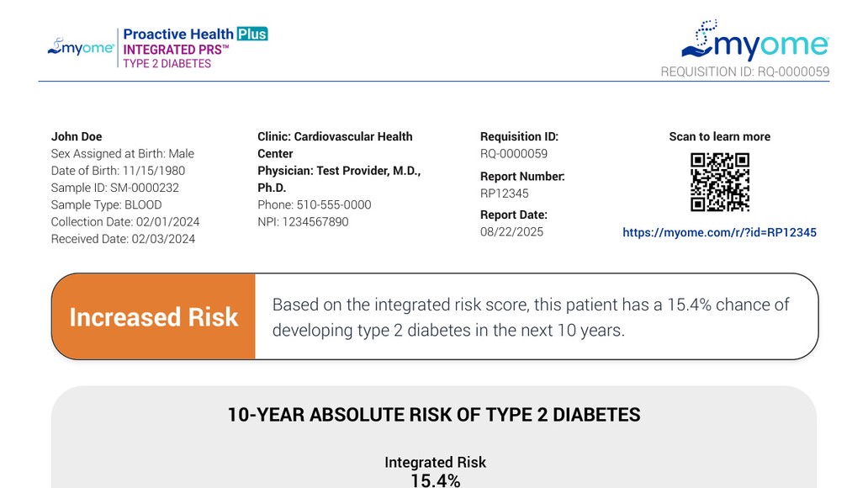
Task: Click the INTEGRATED PRS heading
Action: (x=176, y=50)
